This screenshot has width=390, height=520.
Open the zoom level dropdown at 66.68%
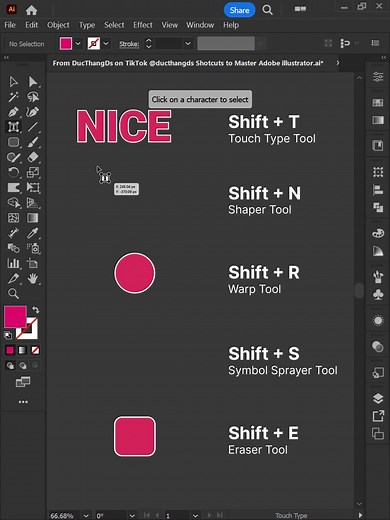click(x=86, y=515)
